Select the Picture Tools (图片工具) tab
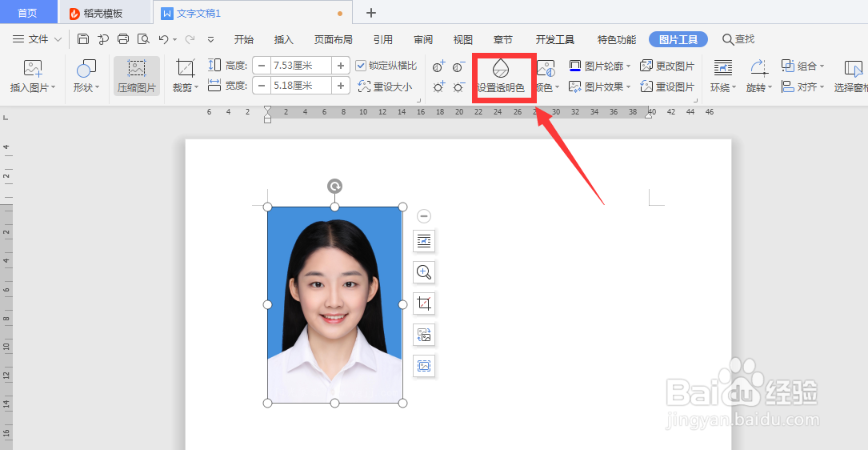 point(678,39)
